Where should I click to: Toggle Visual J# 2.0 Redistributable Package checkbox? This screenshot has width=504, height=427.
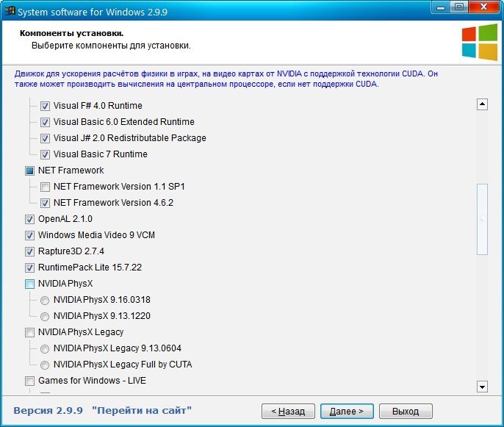(x=45, y=138)
